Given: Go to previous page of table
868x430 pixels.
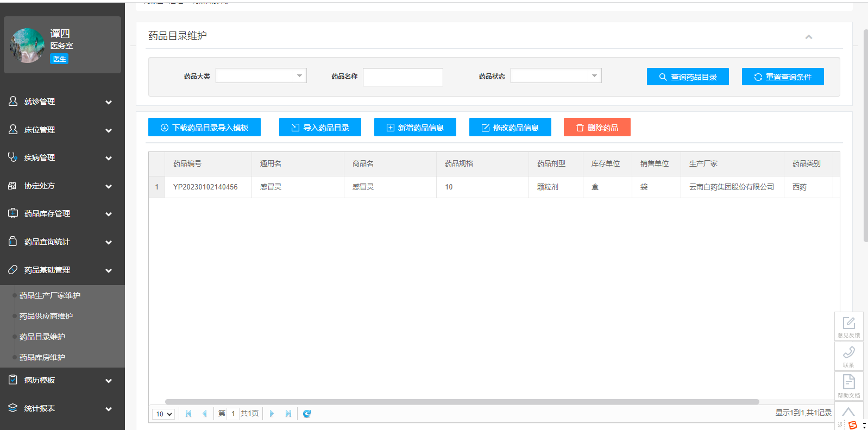Looking at the screenshot, I should [x=205, y=414].
